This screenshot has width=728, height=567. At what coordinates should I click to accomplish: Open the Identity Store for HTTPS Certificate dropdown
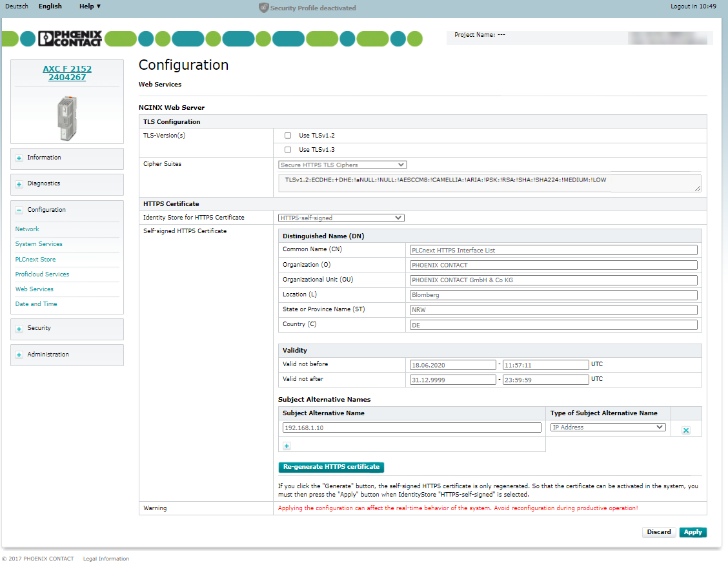341,218
